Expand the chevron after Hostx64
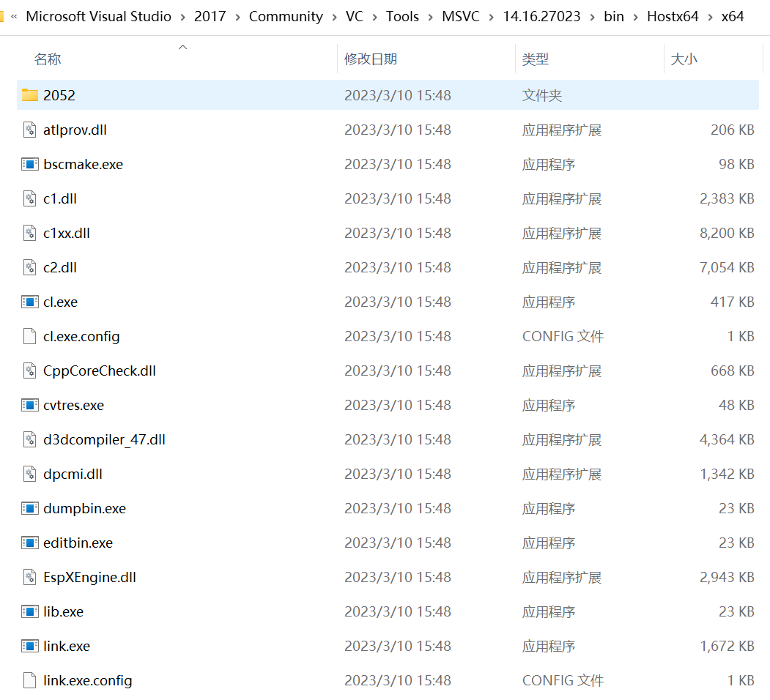Screen dimensions: 770x700 [x=710, y=16]
